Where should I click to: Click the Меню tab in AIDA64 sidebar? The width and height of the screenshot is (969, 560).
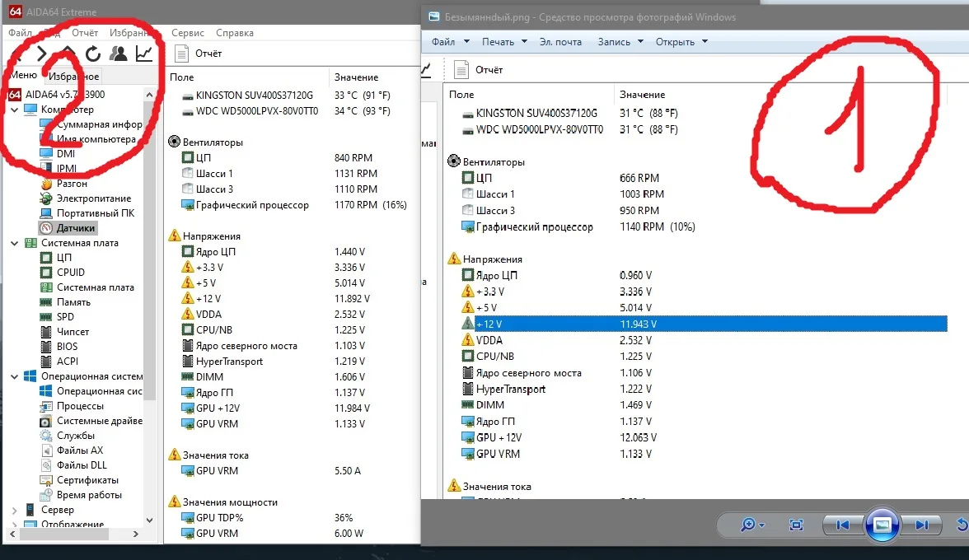[23, 75]
